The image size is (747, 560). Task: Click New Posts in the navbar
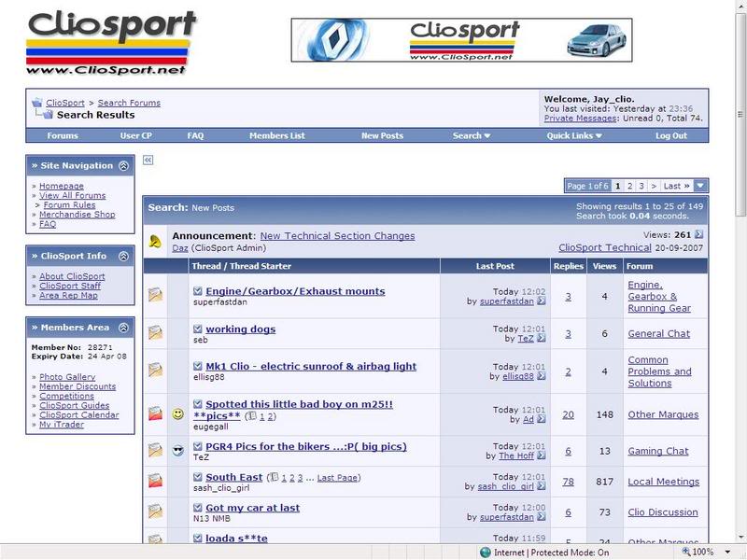pyautogui.click(x=382, y=135)
